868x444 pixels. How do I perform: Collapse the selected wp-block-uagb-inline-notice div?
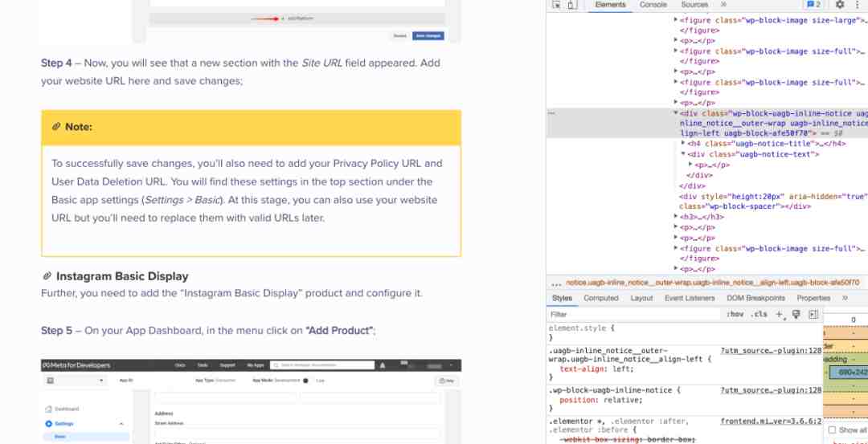(676, 112)
